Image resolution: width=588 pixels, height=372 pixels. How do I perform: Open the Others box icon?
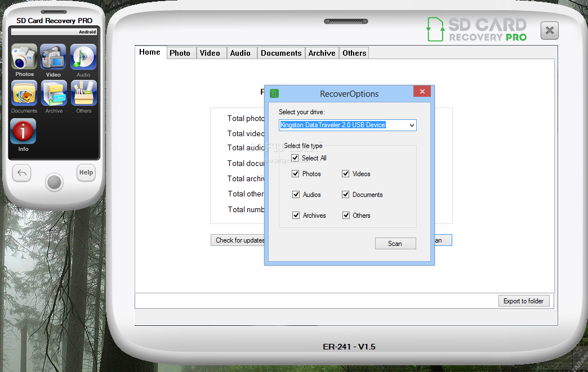pyautogui.click(x=83, y=93)
